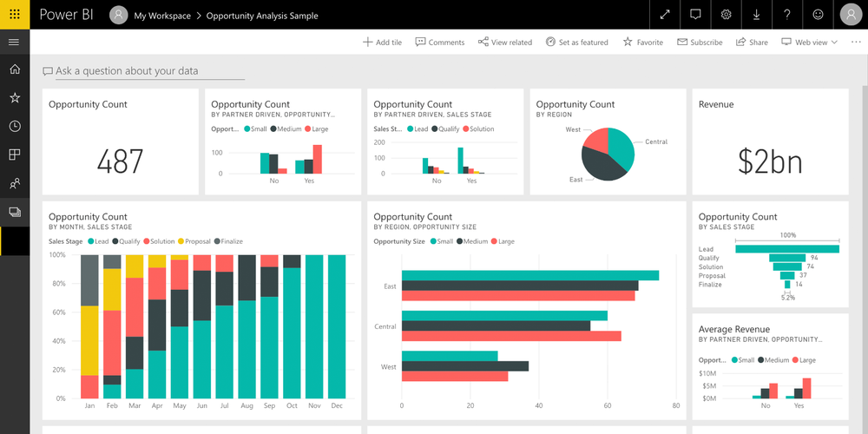
Task: Toggle Favorite for this dashboard
Action: click(642, 42)
